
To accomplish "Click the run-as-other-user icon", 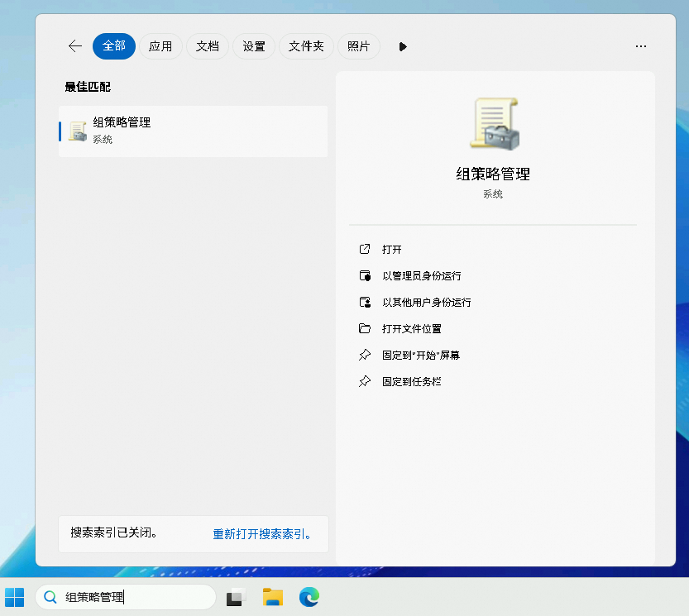I will coord(365,302).
